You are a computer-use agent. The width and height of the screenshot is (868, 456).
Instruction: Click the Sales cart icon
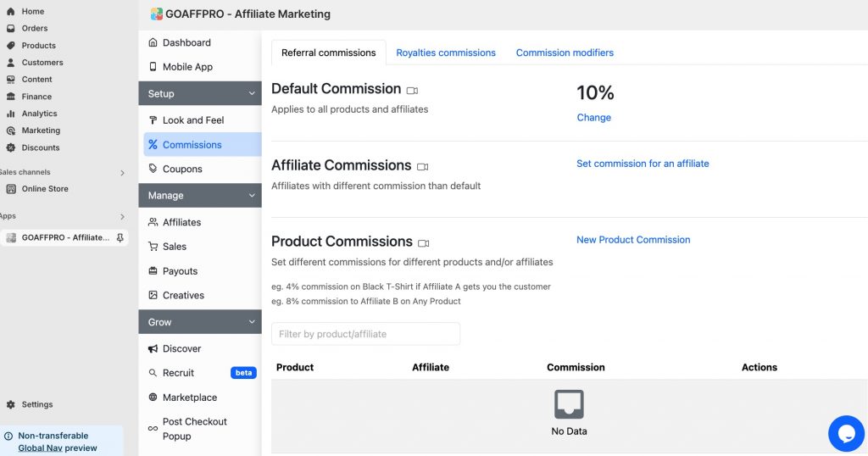[153, 247]
